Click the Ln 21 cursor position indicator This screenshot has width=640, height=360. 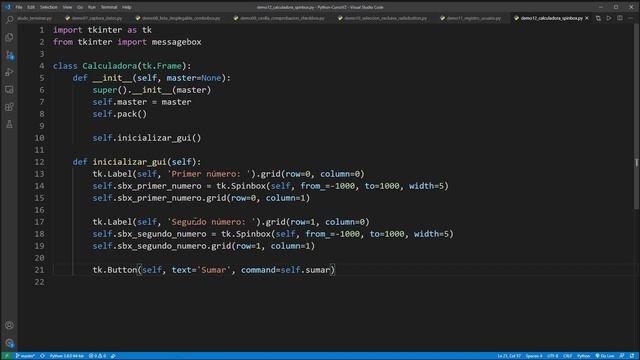coord(509,356)
